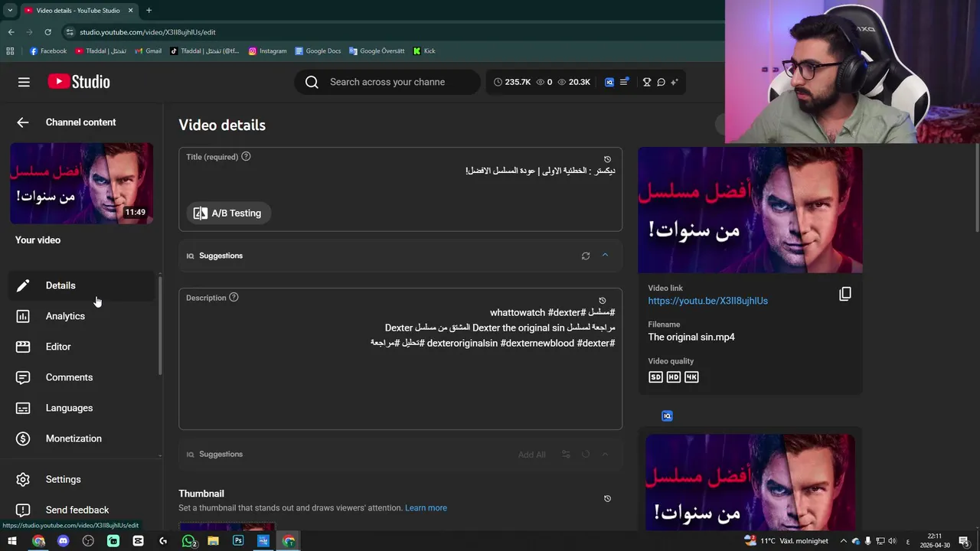Click the 20.3K views stat

coord(574,82)
